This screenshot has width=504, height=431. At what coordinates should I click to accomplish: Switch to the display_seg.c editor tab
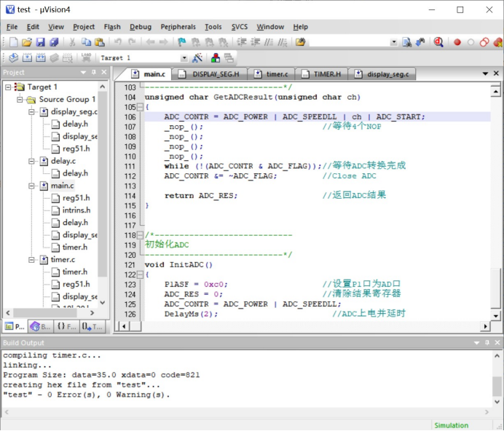tap(382, 74)
